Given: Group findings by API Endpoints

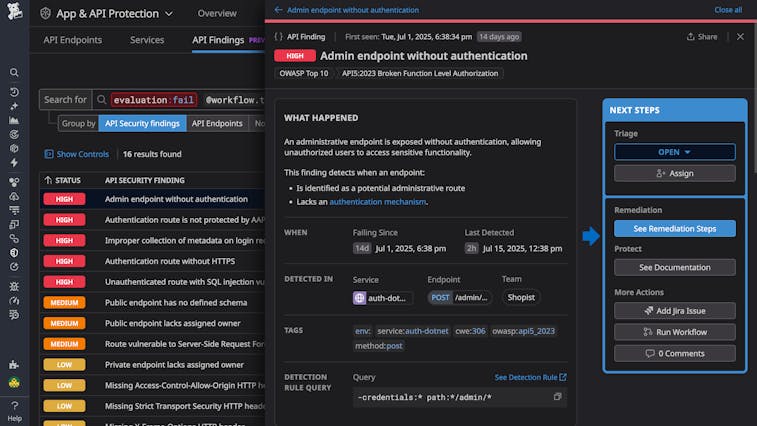Looking at the screenshot, I should coord(217,124).
